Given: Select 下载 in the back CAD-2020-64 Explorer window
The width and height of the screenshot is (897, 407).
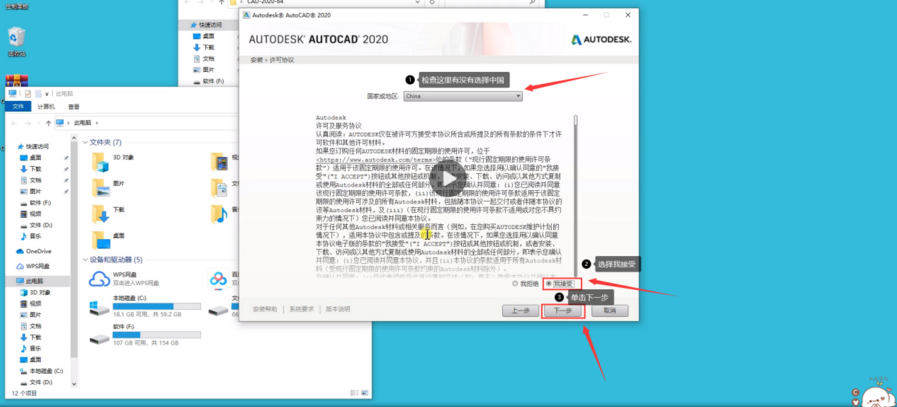Looking at the screenshot, I should (x=204, y=48).
